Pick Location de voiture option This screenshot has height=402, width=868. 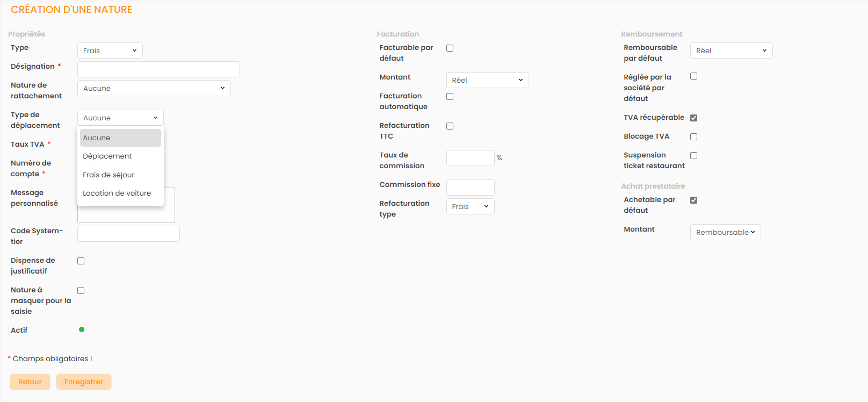click(x=117, y=193)
